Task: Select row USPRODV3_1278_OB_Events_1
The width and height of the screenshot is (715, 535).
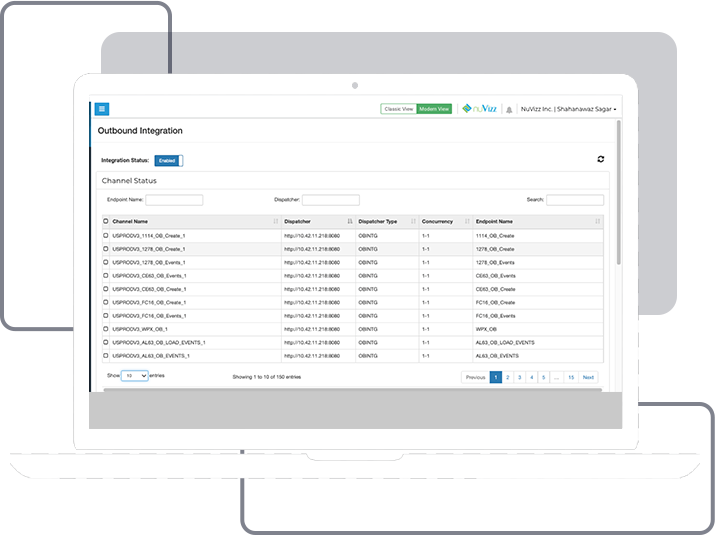Action: coord(106,262)
